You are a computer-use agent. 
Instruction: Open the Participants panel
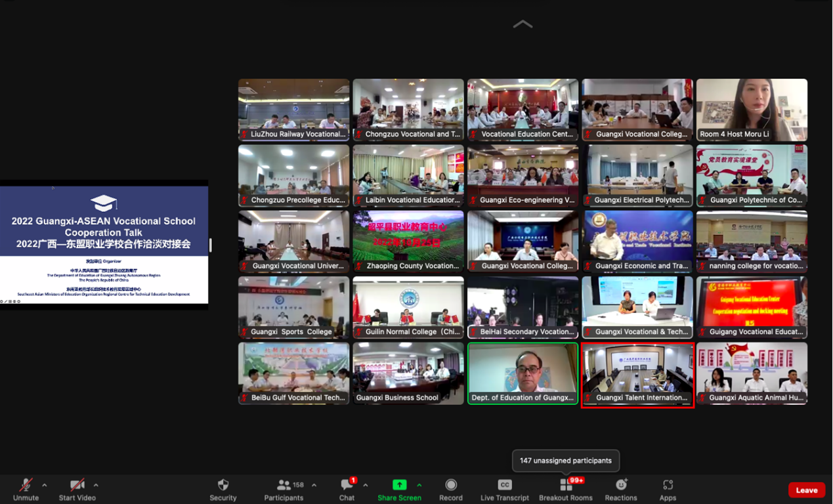tap(284, 489)
